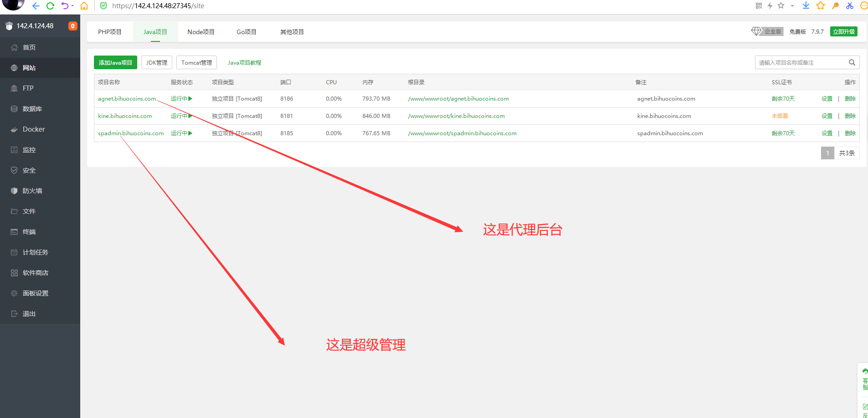Click SSL 剩余70天 for spadmin.bihuocoins.com
Viewport: 868px width, 418px height.
pyautogui.click(x=783, y=133)
